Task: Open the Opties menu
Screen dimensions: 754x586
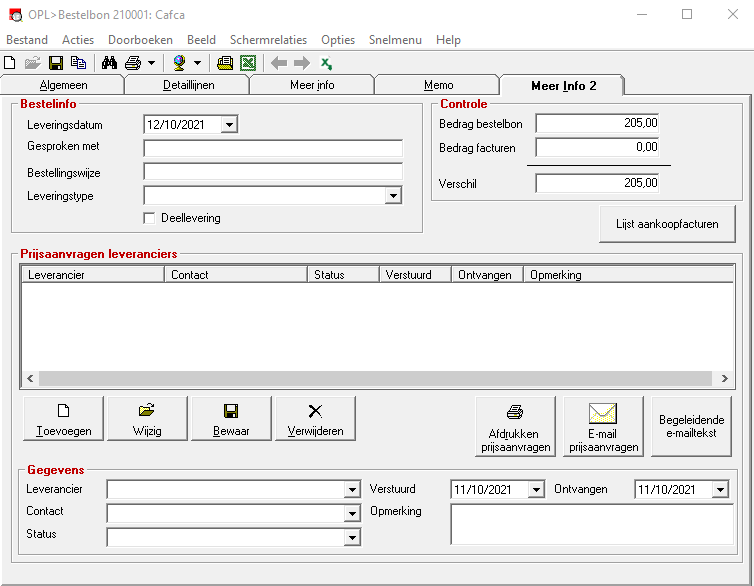Action: click(338, 40)
